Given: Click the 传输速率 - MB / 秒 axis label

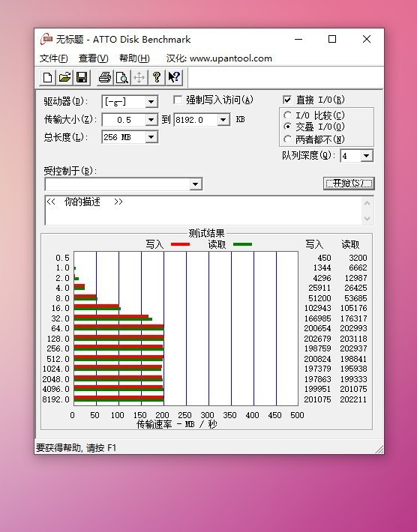Looking at the screenshot, I should 176,424.
